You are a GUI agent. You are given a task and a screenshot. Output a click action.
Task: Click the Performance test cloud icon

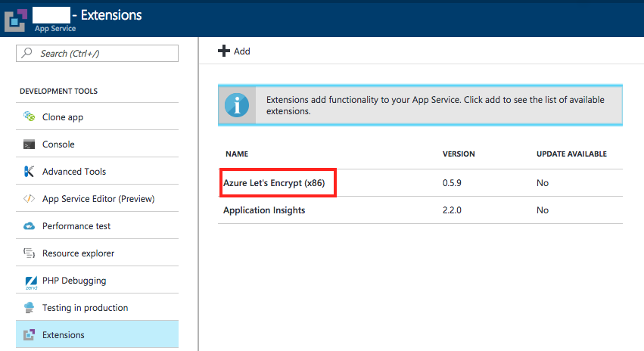coord(30,225)
